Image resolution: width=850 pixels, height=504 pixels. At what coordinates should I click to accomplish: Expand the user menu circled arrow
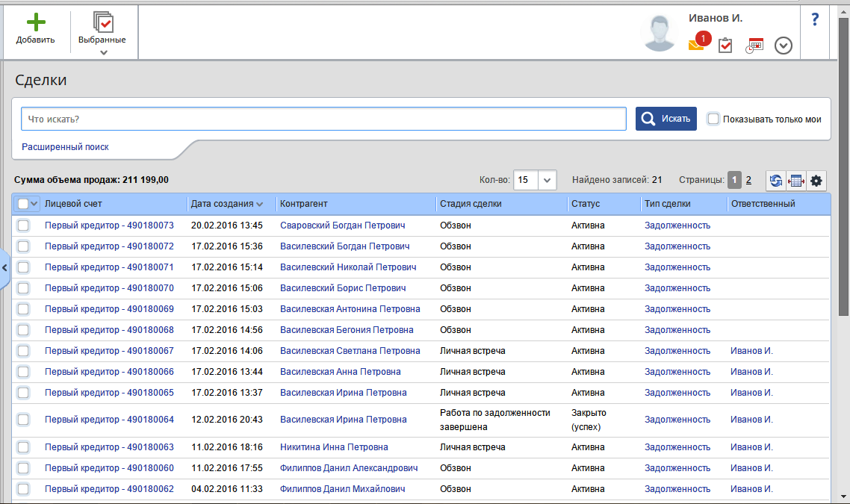pyautogui.click(x=783, y=46)
